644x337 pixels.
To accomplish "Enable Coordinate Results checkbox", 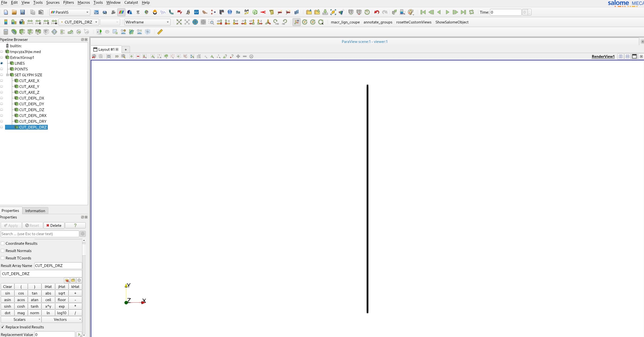I will 3,243.
